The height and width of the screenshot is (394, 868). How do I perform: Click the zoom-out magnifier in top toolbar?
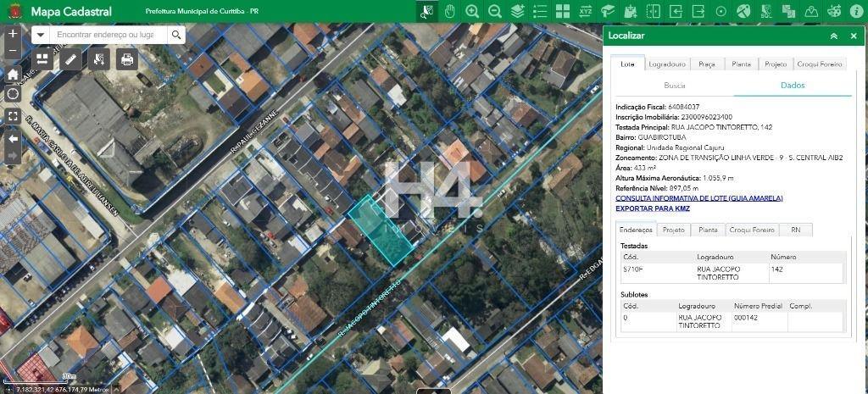click(x=495, y=11)
